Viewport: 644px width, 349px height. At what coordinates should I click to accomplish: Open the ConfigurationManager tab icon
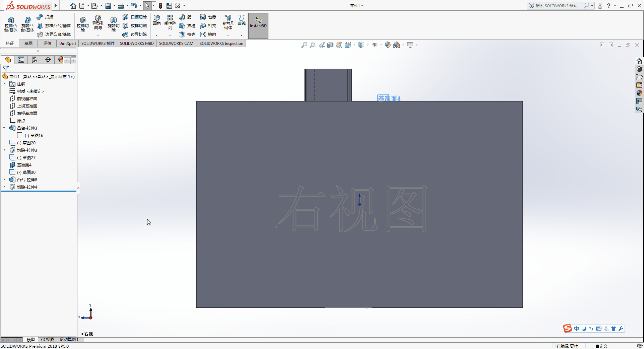click(35, 60)
